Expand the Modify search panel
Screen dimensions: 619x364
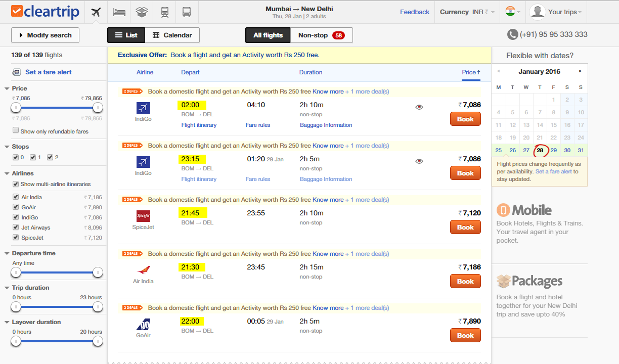click(x=45, y=35)
